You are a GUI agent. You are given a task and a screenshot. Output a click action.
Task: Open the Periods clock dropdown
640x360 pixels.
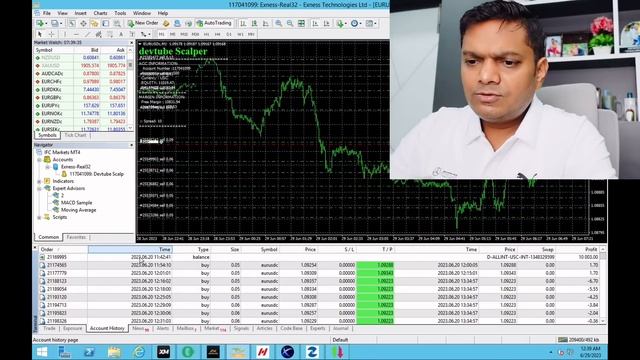[x=356, y=23]
